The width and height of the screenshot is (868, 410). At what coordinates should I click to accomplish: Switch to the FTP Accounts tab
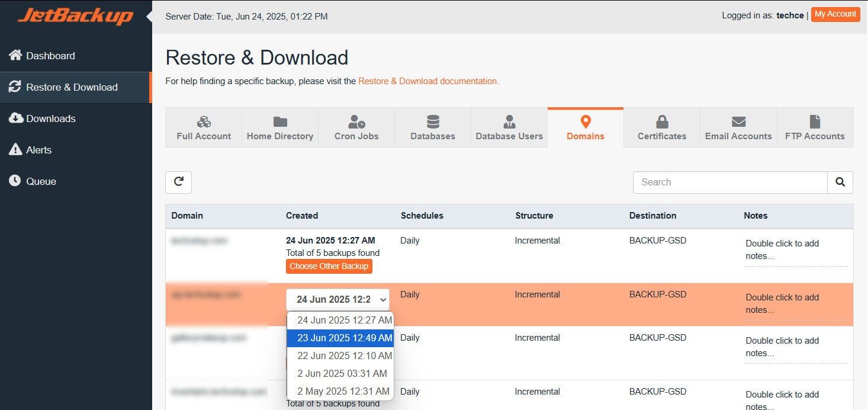815,127
